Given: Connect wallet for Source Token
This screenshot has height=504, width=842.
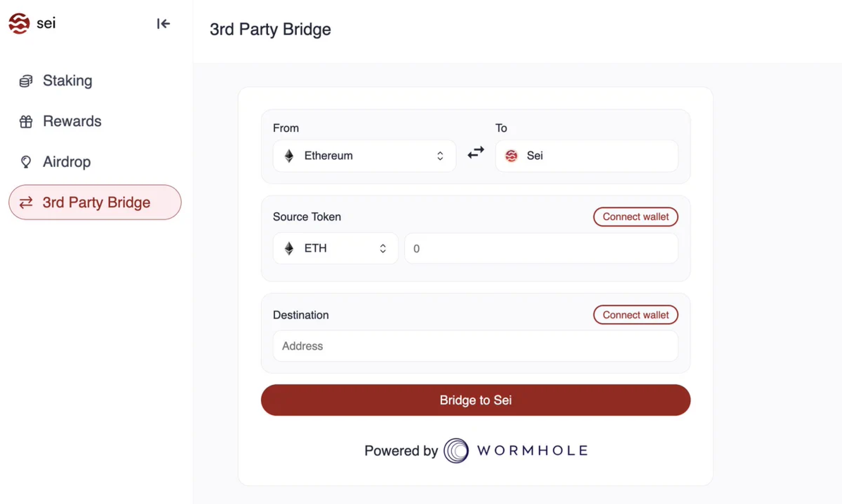Looking at the screenshot, I should (x=635, y=216).
